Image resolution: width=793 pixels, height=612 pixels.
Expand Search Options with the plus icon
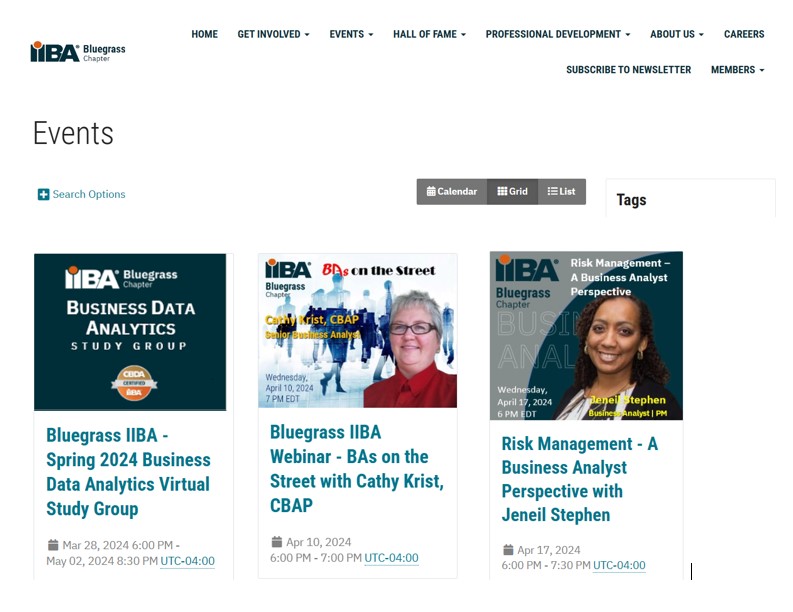point(43,194)
